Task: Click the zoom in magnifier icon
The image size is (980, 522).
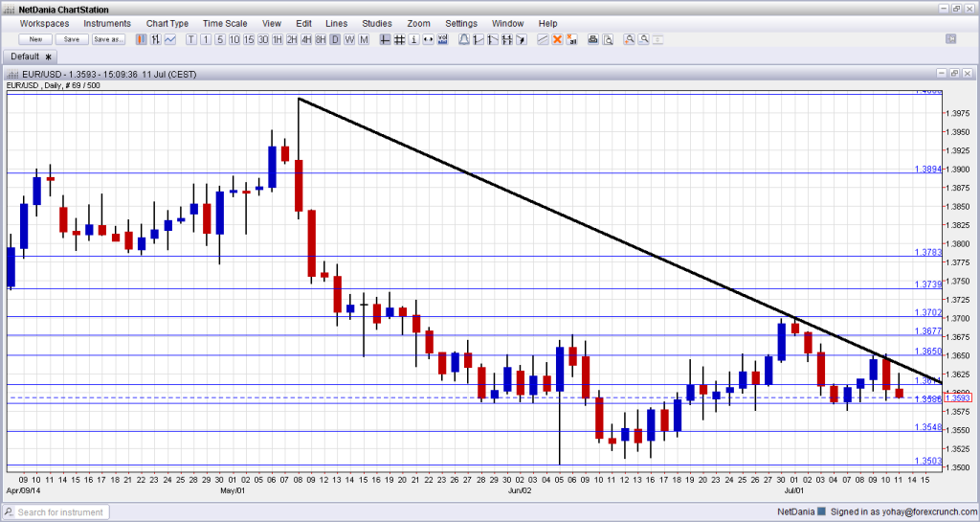Action: coord(629,39)
